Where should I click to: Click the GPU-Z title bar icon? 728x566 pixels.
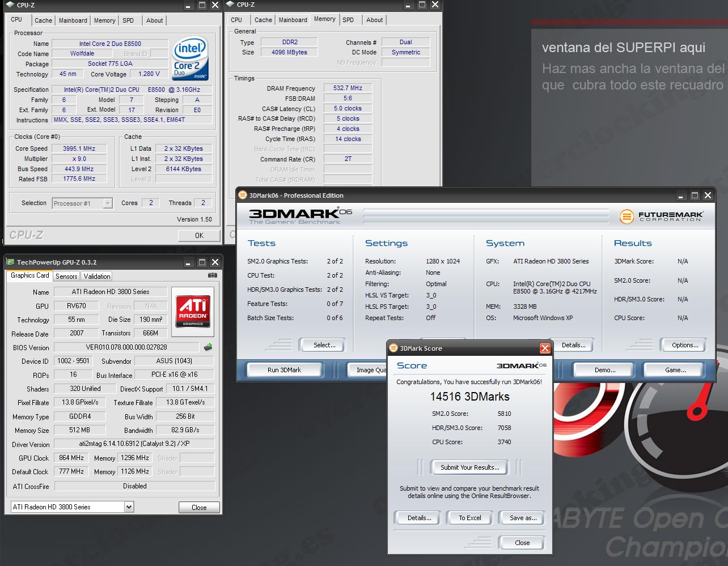click(10, 262)
